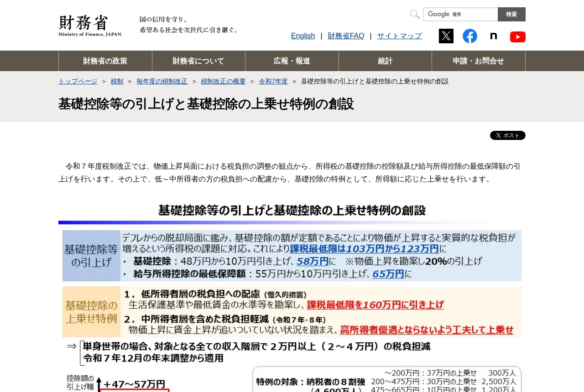Click the infographic about 基礎控除の上乗せ特例
The width and height of the screenshot is (584, 392).
click(x=292, y=296)
